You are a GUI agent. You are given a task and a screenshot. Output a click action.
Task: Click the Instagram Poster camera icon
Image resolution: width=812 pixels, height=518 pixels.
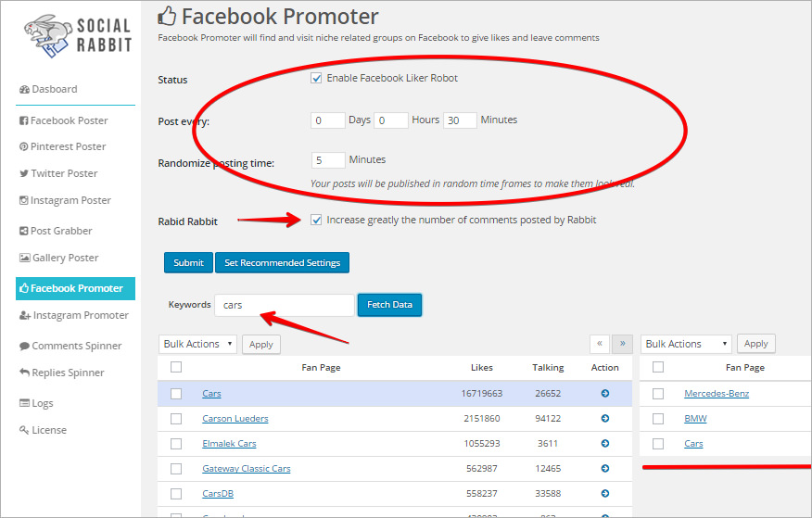(24, 200)
